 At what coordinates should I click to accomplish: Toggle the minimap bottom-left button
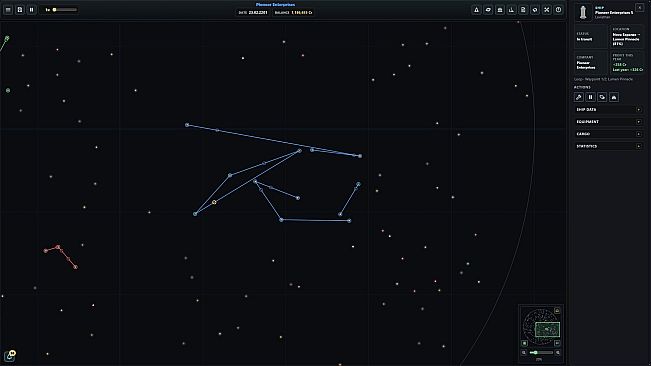tap(524, 343)
